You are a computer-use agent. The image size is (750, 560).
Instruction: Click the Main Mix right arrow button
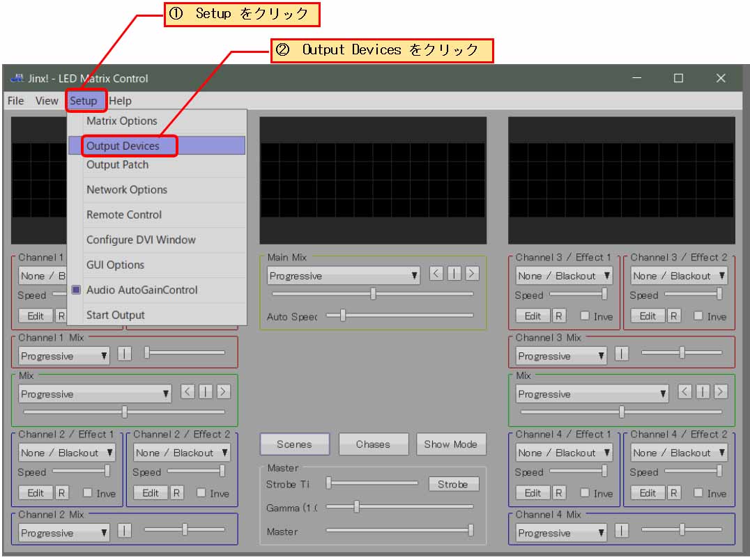(x=472, y=274)
